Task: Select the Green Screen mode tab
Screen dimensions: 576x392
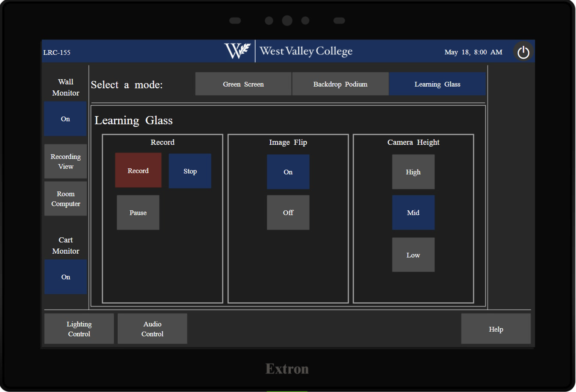Action: [x=243, y=84]
